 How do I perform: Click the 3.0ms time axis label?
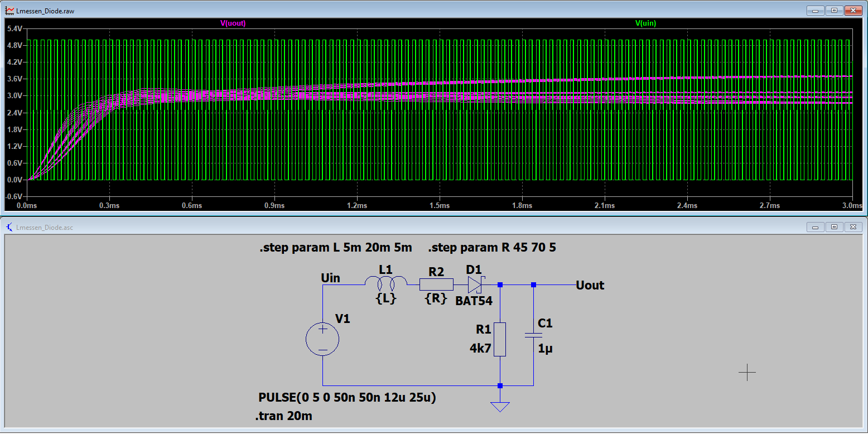[852, 206]
